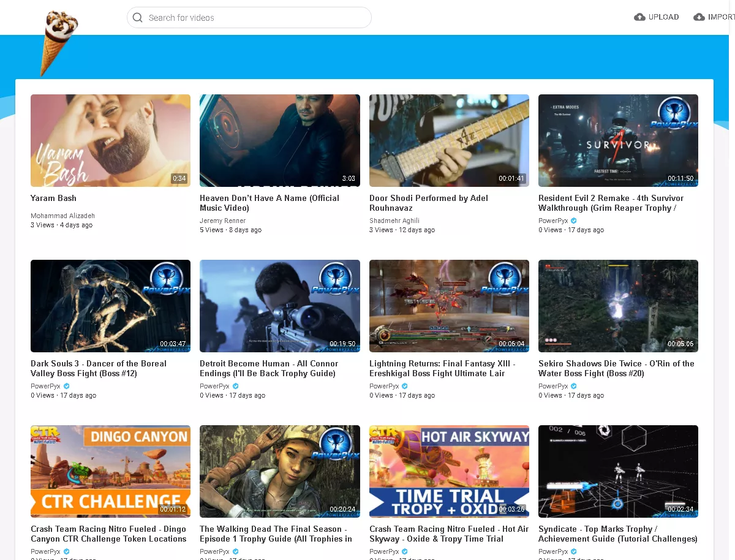Click the "00:19:50" duration badge
Image resolution: width=735 pixels, height=560 pixels.
(x=342, y=344)
